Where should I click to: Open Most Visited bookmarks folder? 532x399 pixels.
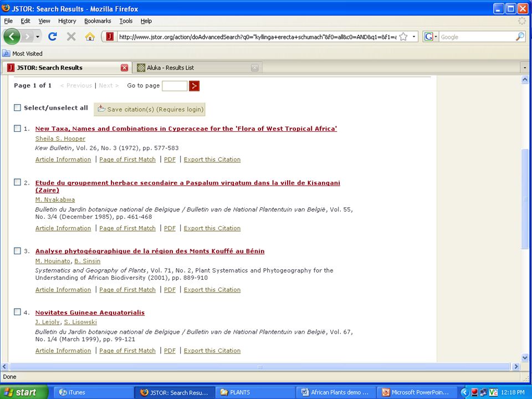tap(22, 54)
